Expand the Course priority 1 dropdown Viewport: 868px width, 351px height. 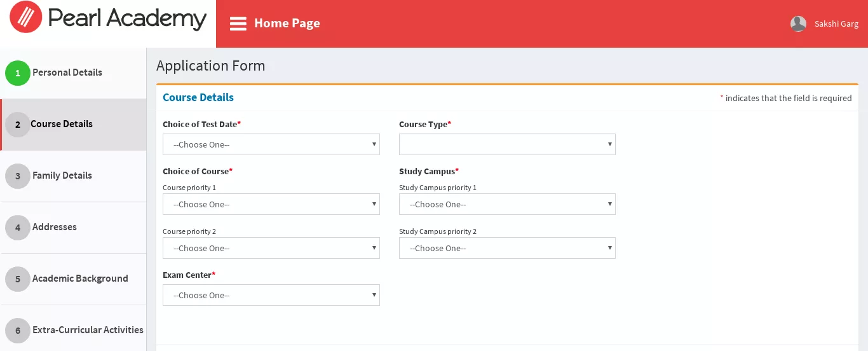click(x=271, y=204)
